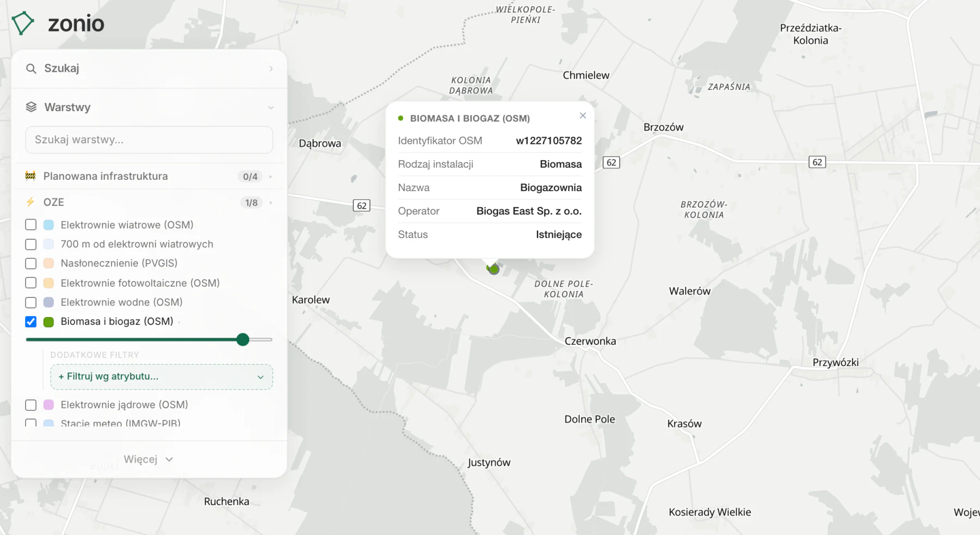Click the 1/8 OZE layer counter
The height and width of the screenshot is (535, 980).
[251, 203]
